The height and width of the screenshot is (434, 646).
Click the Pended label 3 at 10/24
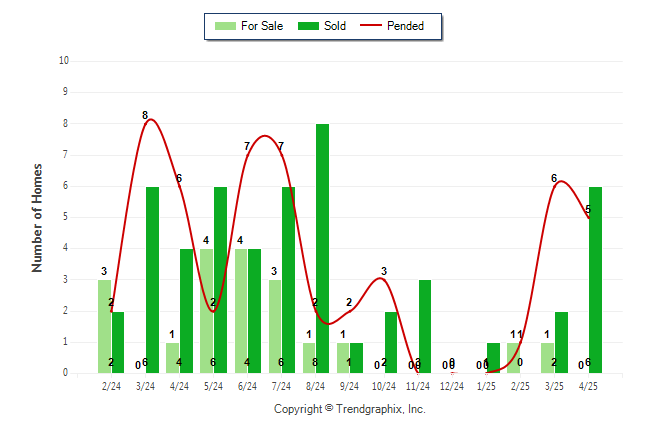(384, 271)
